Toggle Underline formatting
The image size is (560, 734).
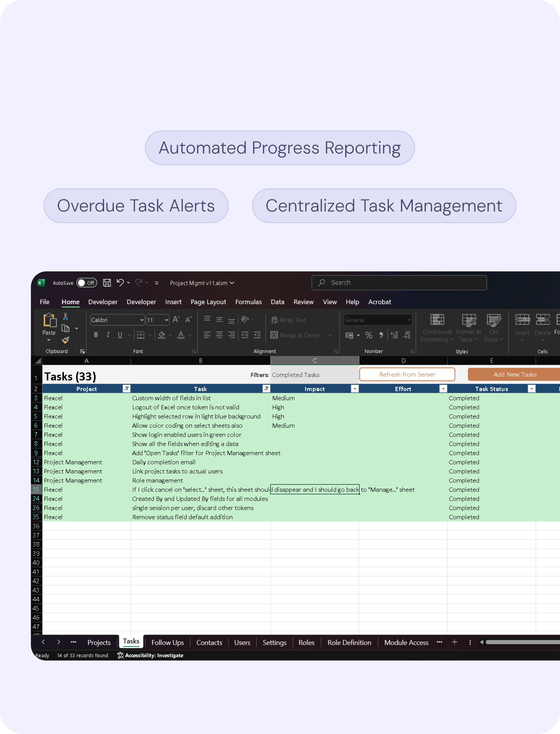pyautogui.click(x=120, y=335)
